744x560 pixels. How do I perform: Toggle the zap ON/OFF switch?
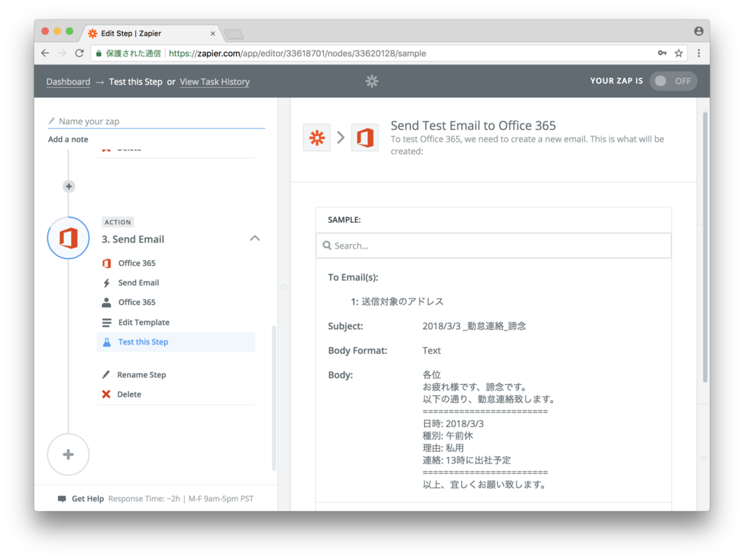(673, 81)
